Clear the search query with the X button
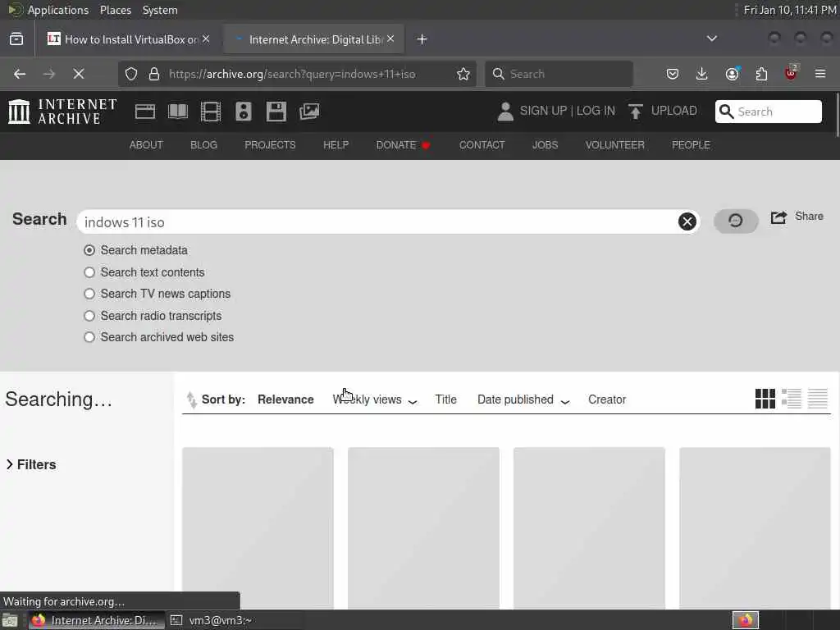 coord(687,221)
